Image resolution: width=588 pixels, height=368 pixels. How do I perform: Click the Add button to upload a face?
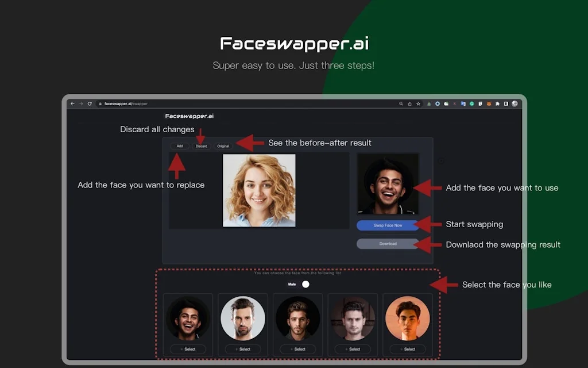pos(180,146)
